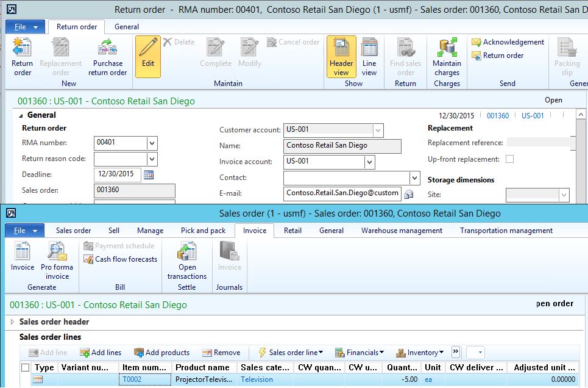The height and width of the screenshot is (388, 588).
Task: Switch to Line view
Action: click(369, 56)
